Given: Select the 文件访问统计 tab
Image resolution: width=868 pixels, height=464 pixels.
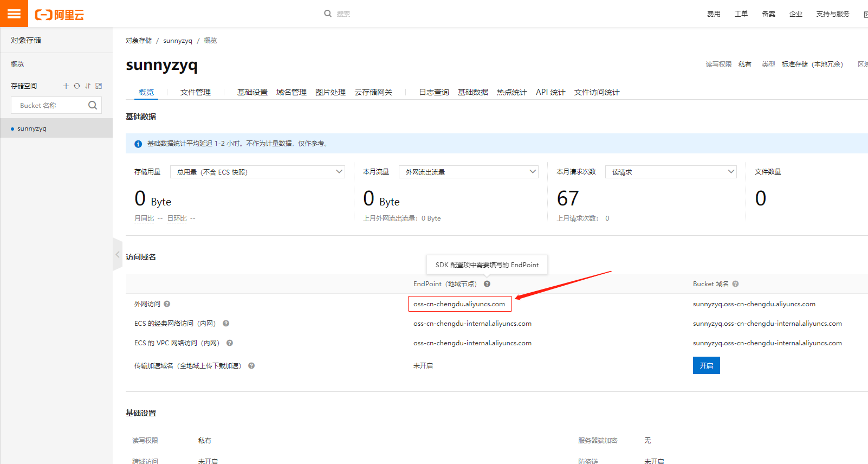Looking at the screenshot, I should (597, 92).
